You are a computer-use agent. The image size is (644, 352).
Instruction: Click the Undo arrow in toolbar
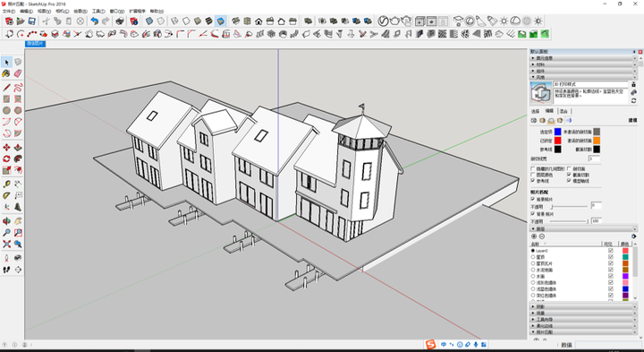coord(95,21)
